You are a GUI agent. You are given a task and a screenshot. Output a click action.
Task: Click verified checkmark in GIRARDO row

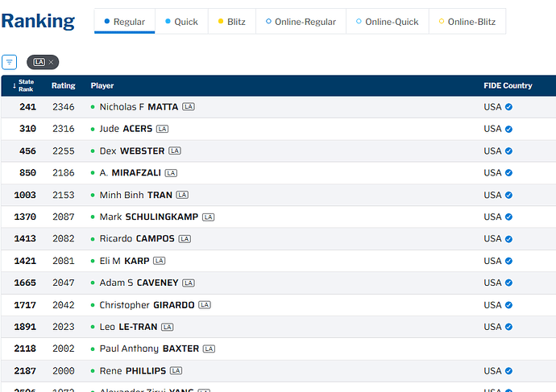[x=508, y=305]
